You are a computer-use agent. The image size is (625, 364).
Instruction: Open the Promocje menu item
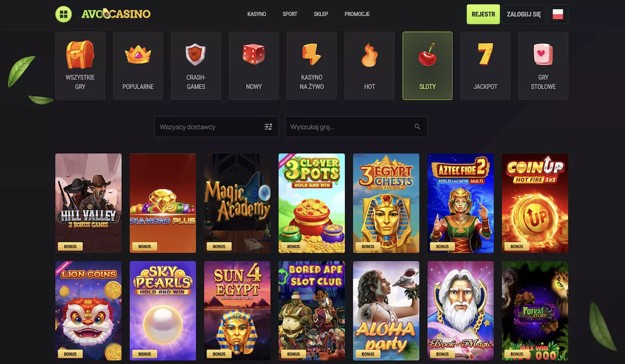[357, 14]
